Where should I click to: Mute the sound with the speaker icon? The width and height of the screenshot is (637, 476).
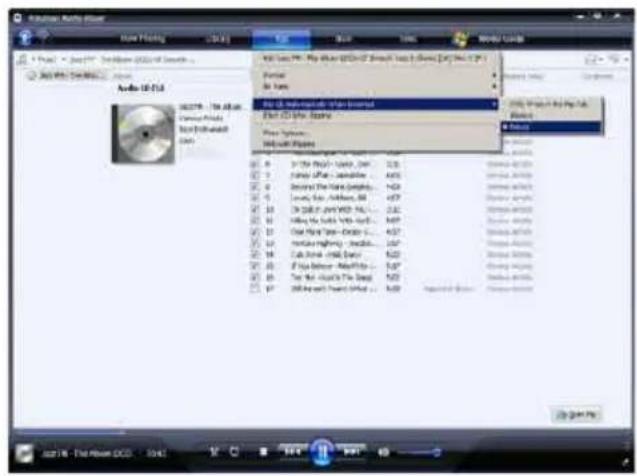coord(384,452)
